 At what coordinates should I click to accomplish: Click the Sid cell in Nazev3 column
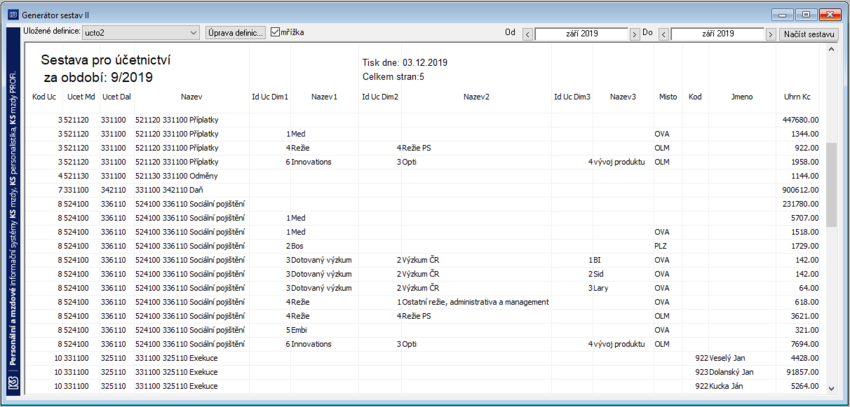(x=598, y=274)
